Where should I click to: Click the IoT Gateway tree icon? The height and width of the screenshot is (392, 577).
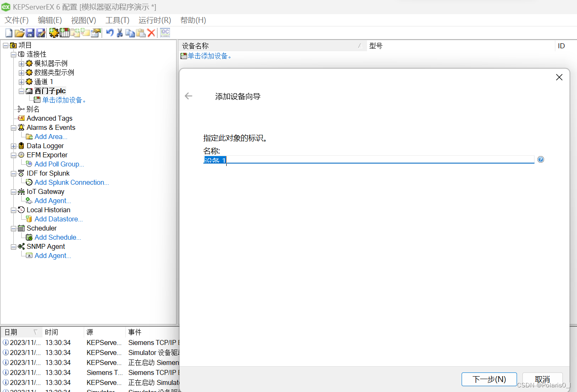coord(21,191)
